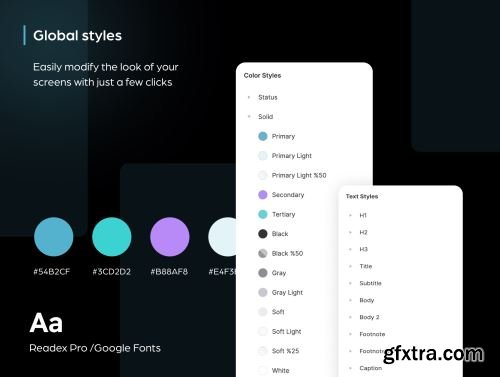Viewport: 500px width, 377px height.
Task: Expand the Title text style
Action: pos(350,266)
